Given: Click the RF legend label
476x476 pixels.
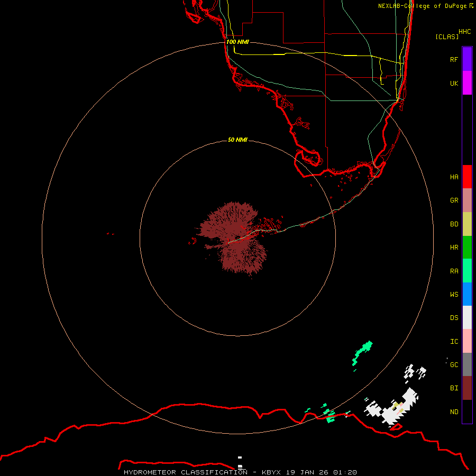Looking at the screenshot, I should [x=454, y=59].
